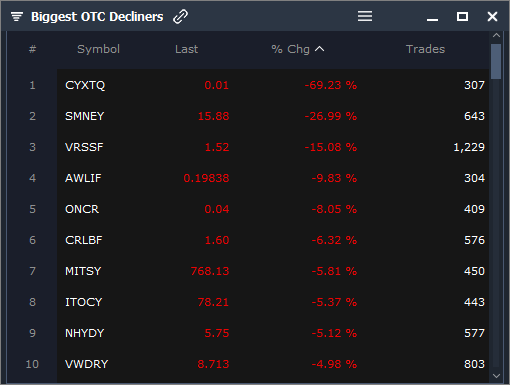Image resolution: width=510 pixels, height=385 pixels.
Task: Open the hamburger menu in the title bar
Action: click(x=365, y=16)
